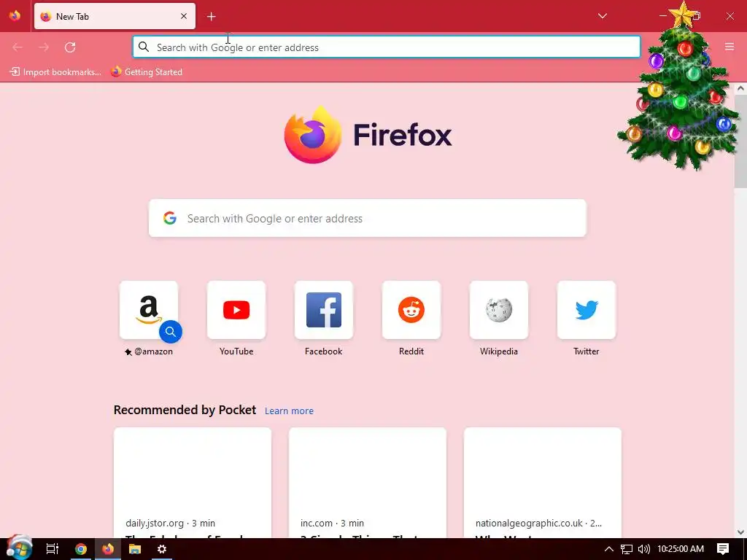
Task: Click the Firefox icon left of the tab strip
Action: pos(15,16)
